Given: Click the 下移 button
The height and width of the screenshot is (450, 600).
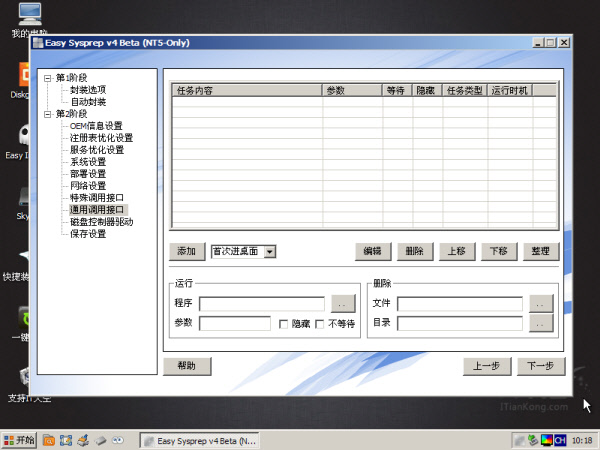Looking at the screenshot, I should click(x=499, y=251).
